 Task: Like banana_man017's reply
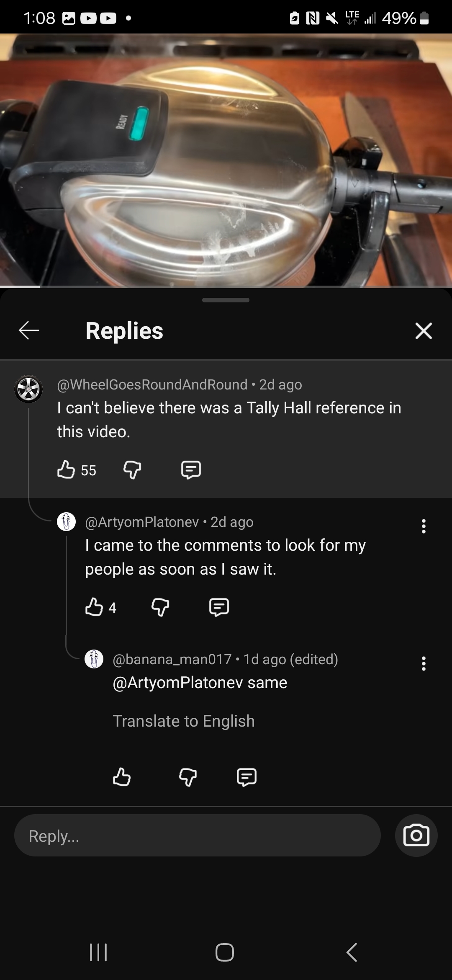(122, 777)
